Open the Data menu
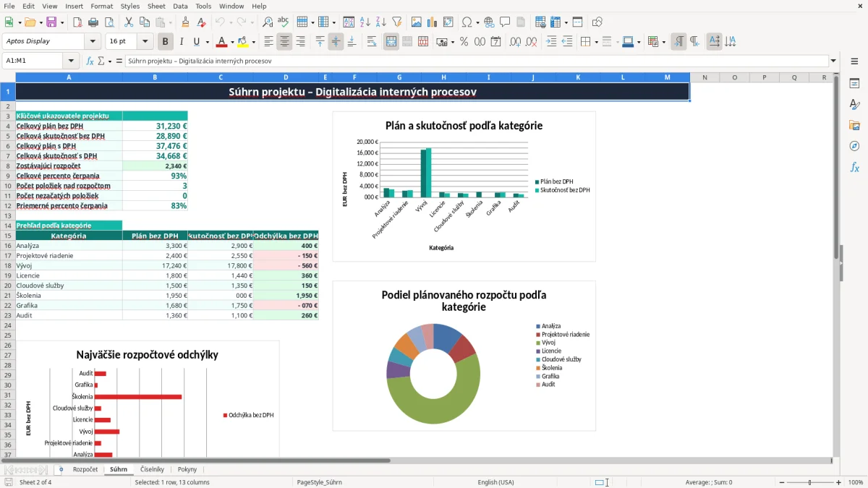868x488 pixels. [x=180, y=6]
